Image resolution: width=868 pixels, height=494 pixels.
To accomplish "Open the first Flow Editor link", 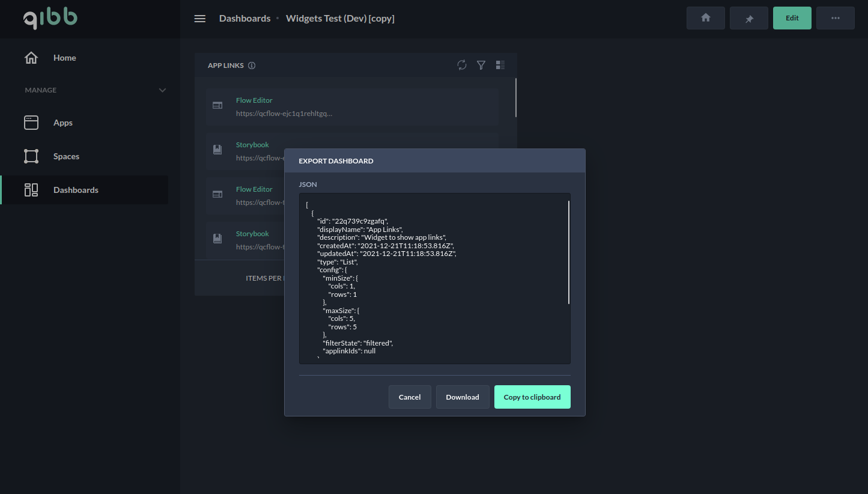I will point(254,100).
